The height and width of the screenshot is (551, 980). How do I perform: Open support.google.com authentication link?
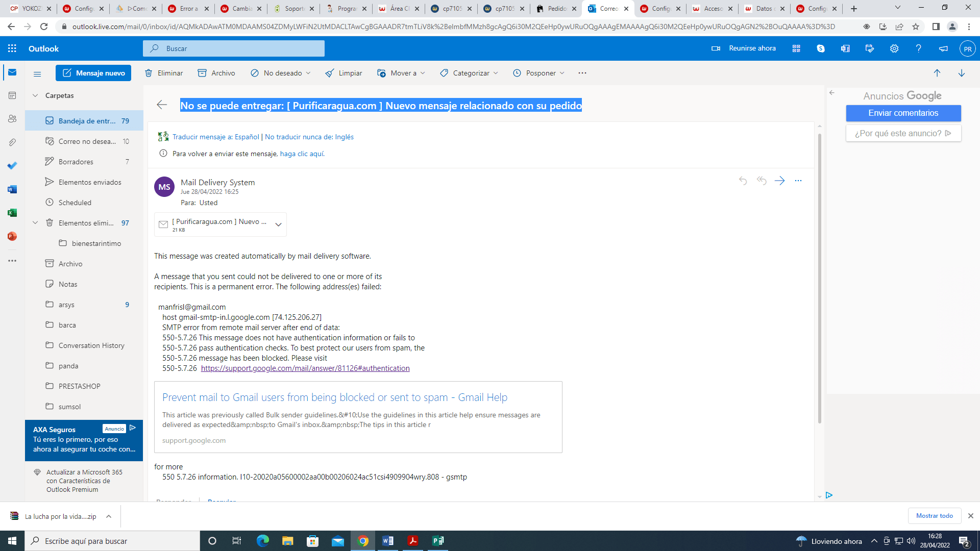(x=305, y=368)
